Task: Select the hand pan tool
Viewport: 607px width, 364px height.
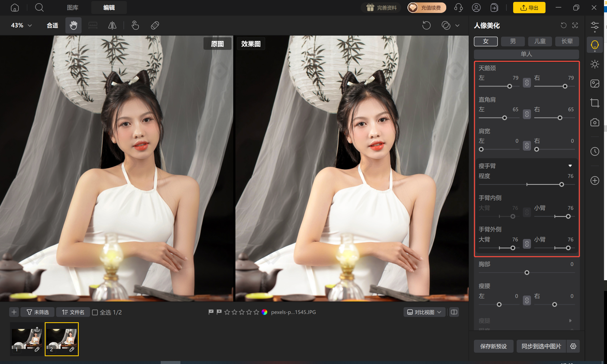Action: coord(73,25)
